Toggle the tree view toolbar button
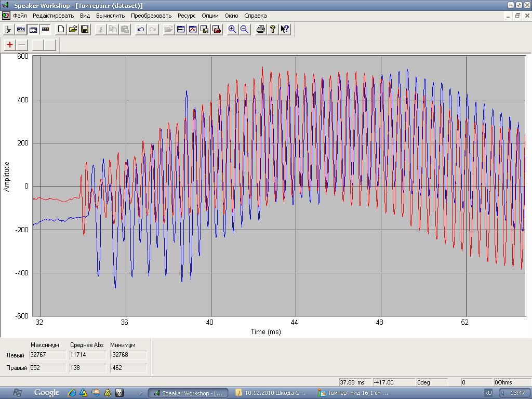Screen dimensions: 532x399 (x=8, y=30)
